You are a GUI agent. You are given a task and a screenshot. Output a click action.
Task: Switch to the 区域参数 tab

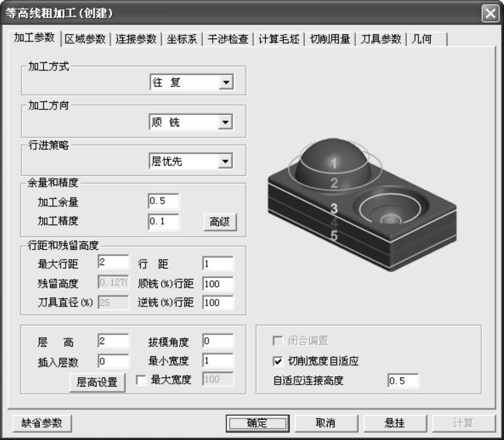[85, 39]
